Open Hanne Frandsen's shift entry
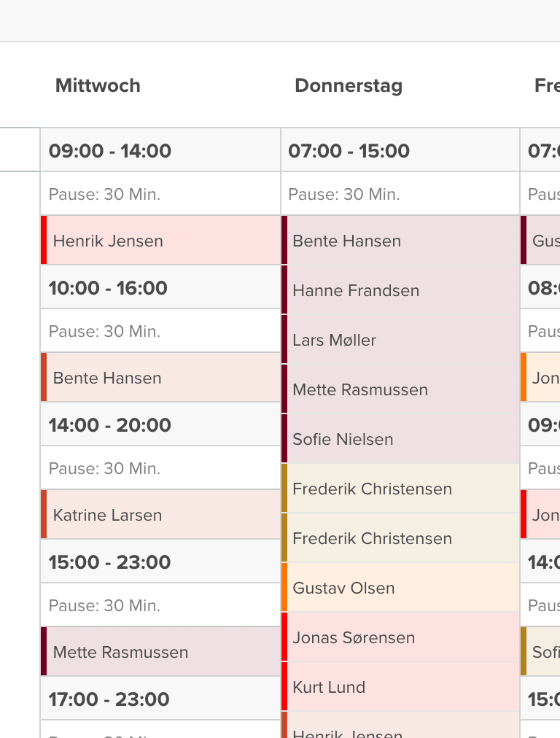Image resolution: width=560 pixels, height=738 pixels. (357, 290)
